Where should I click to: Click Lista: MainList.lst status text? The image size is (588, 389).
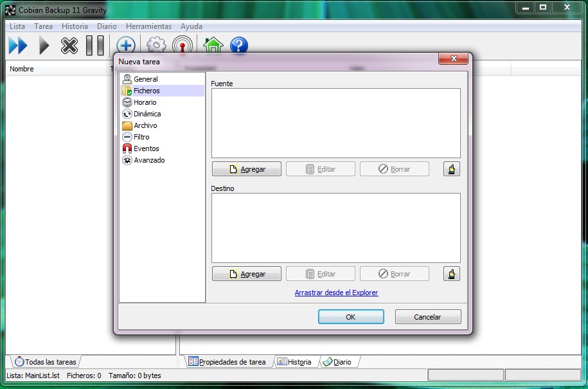tap(33, 375)
